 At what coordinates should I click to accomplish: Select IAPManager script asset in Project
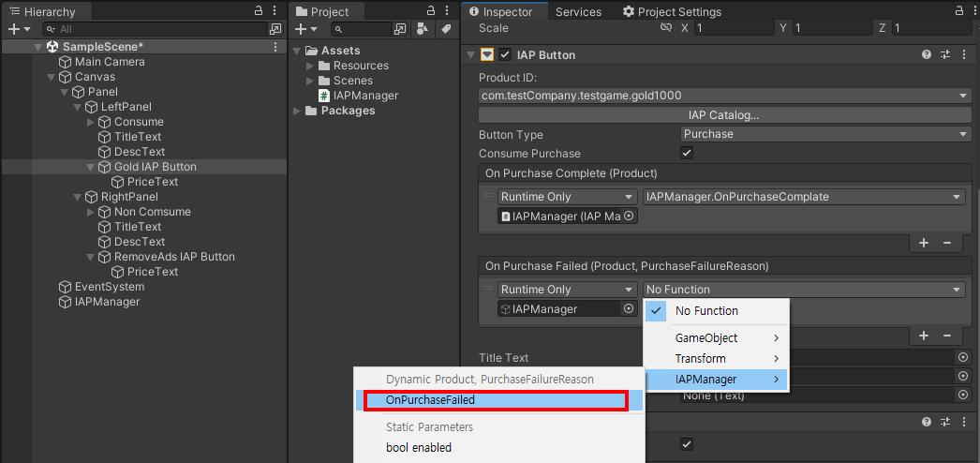pos(358,96)
